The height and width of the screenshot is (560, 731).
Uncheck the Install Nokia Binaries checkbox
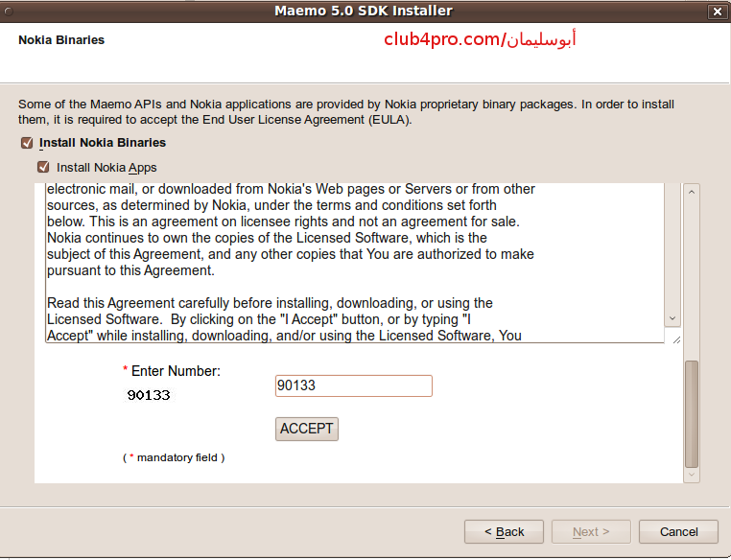coord(27,143)
